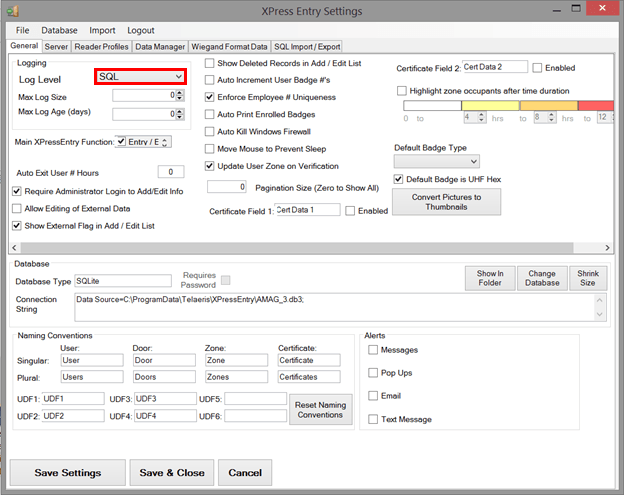Viewport: 624px width, 495px height.
Task: Click the Certificate Field 2 text box
Action: 495,67
